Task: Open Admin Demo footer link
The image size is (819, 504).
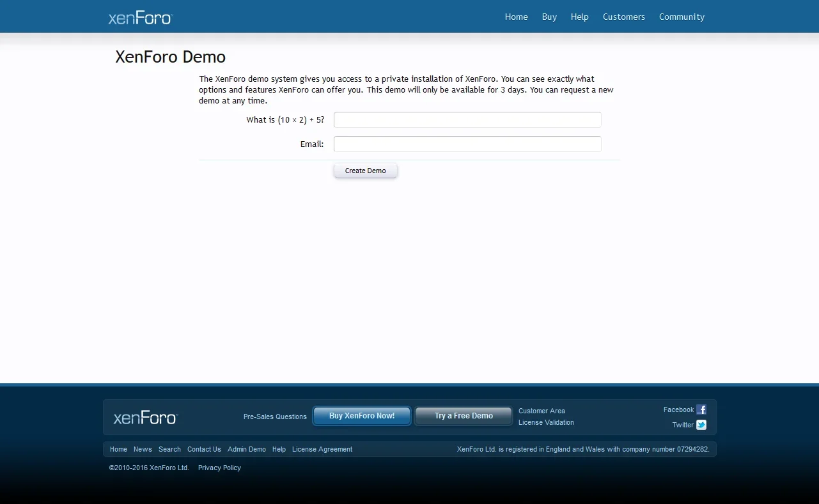Action: pos(247,449)
